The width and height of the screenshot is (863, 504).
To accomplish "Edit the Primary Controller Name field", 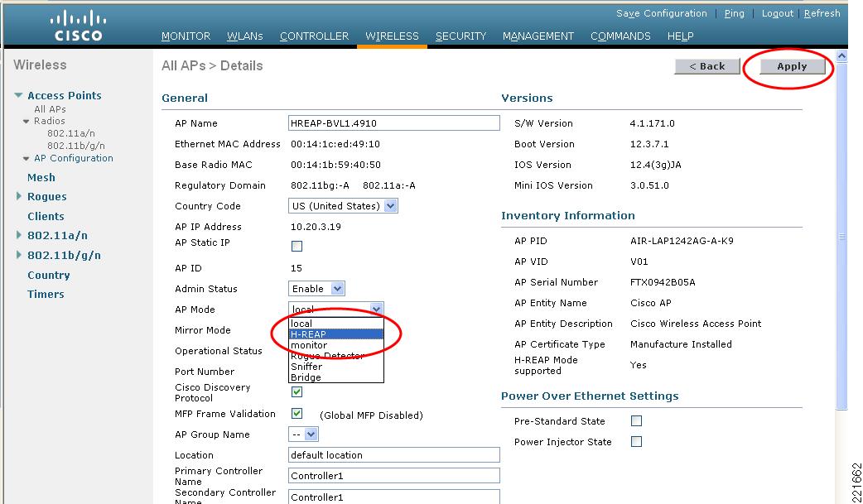I will (x=394, y=475).
